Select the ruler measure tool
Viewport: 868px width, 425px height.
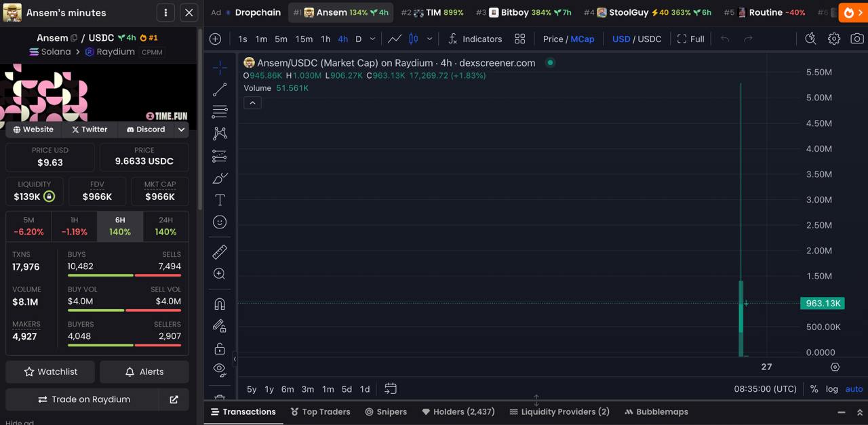pyautogui.click(x=220, y=252)
